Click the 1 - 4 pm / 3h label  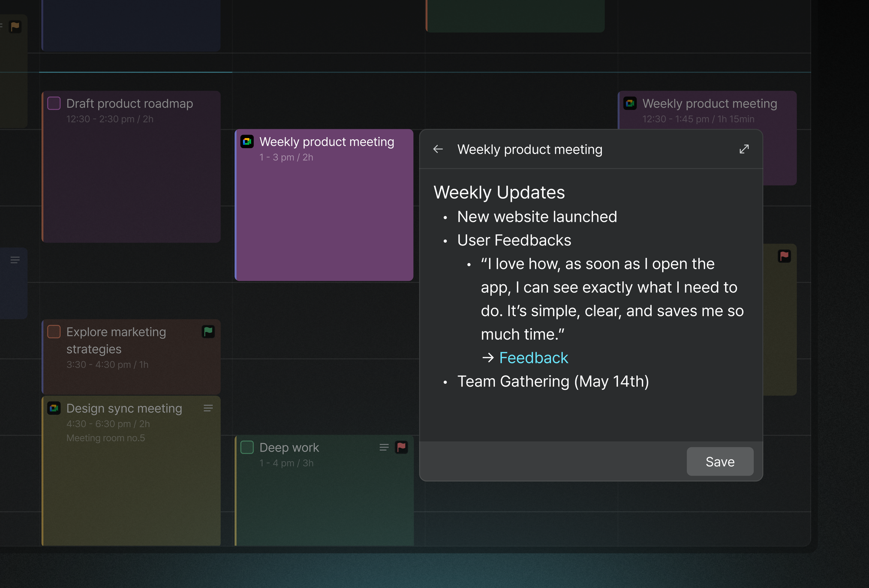pos(286,463)
